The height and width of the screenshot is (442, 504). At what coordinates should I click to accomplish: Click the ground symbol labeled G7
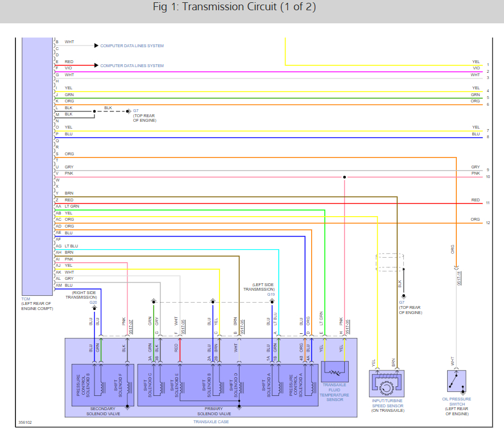click(x=128, y=111)
